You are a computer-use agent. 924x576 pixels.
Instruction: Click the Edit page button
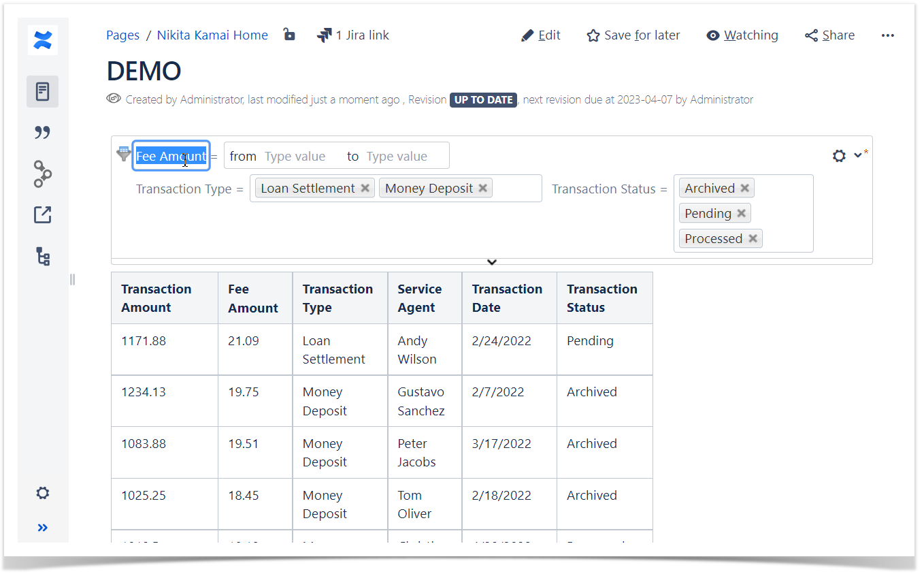(x=541, y=35)
